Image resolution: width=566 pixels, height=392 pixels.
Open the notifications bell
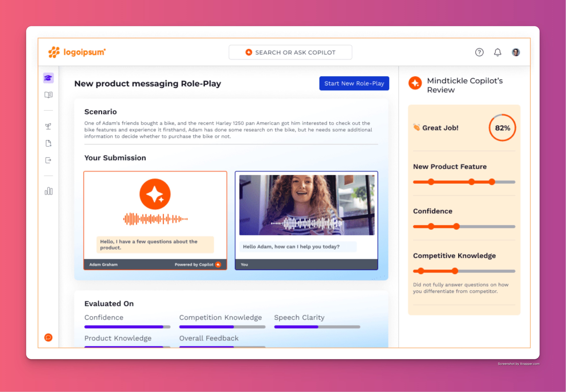[x=497, y=52]
